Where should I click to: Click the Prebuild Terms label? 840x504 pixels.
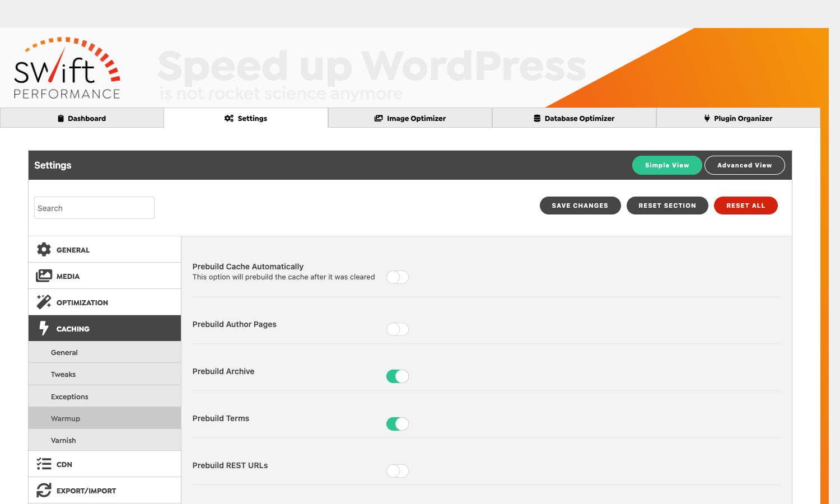tap(221, 418)
